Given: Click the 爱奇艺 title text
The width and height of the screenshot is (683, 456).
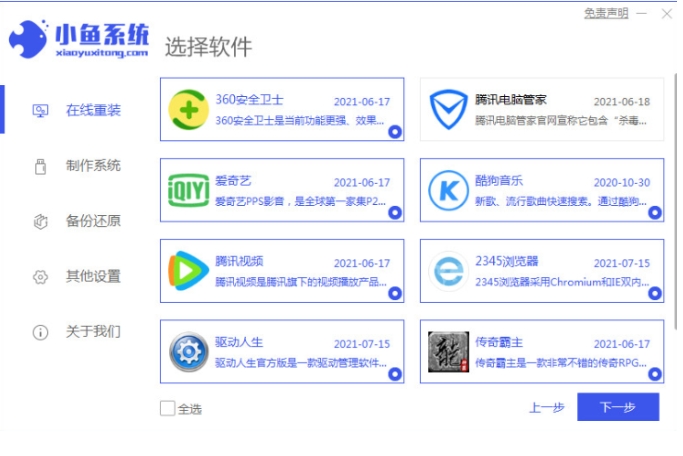Looking at the screenshot, I should [x=233, y=180].
